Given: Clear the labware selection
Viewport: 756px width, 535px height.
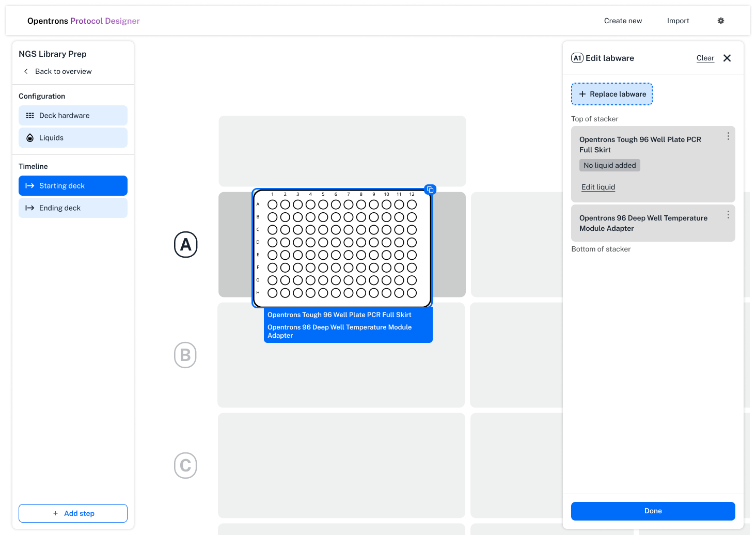Looking at the screenshot, I should (x=705, y=58).
